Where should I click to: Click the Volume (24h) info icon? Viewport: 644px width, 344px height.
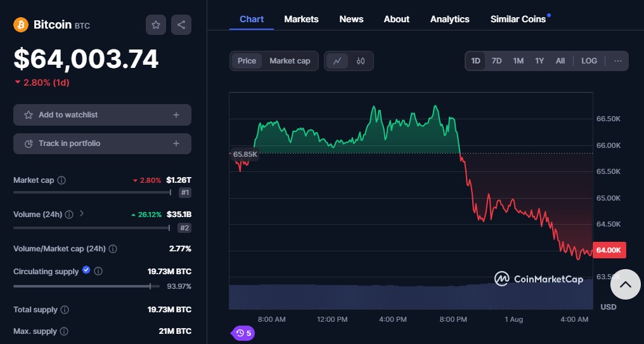click(69, 215)
